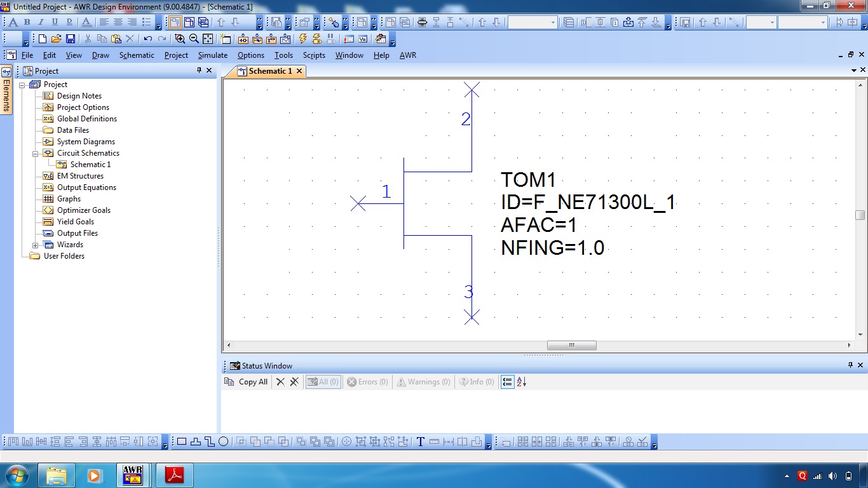Open the Simulate menu
The image size is (868, 488).
click(x=212, y=55)
